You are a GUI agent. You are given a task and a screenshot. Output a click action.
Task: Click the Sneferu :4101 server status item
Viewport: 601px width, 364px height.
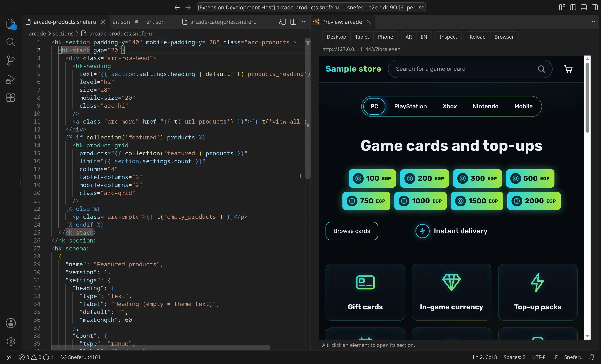click(80, 357)
